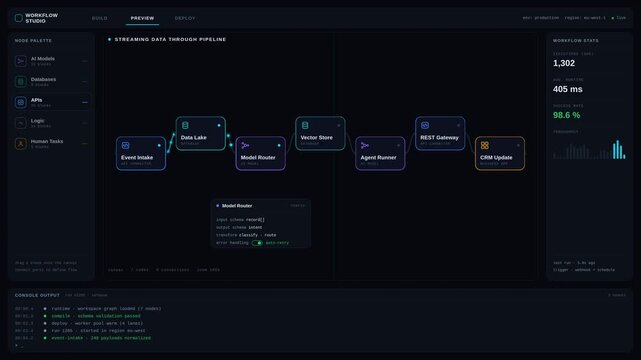Click the REST Gateway status dot
The image size is (641, 360).
458,125
